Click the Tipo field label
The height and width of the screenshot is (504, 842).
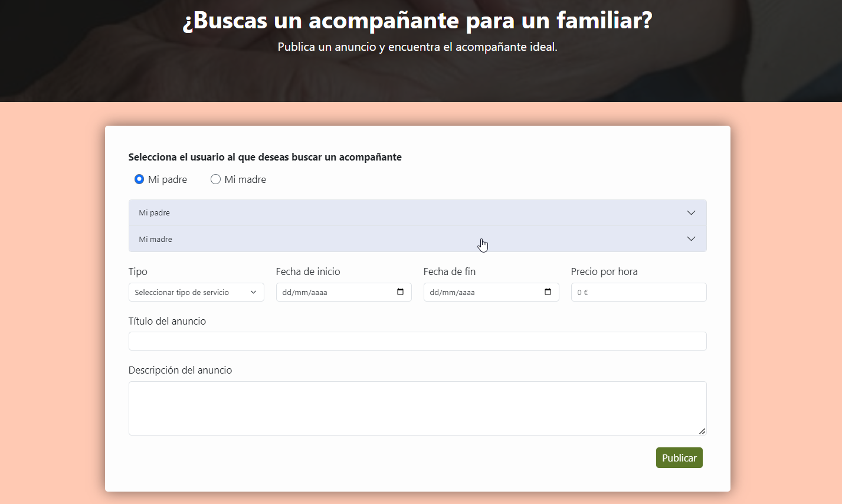pyautogui.click(x=138, y=271)
